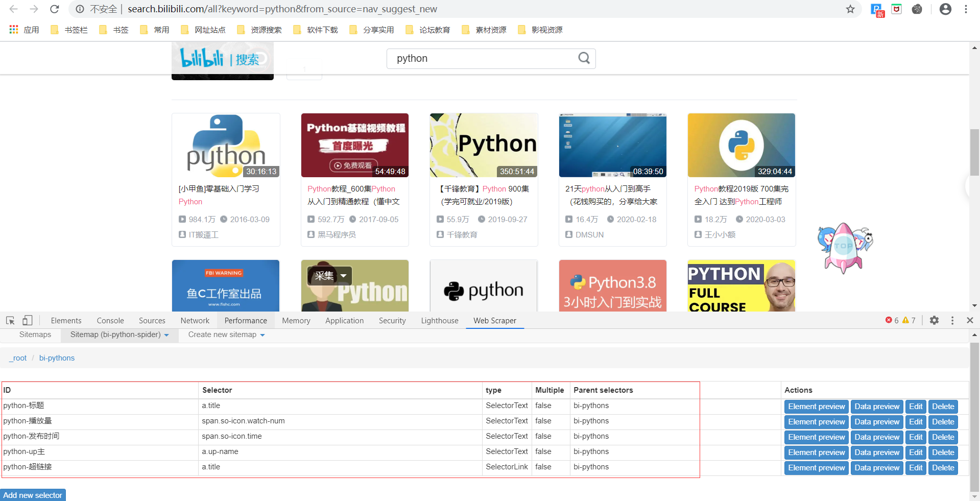Viewport: 980px width, 501px height.
Task: Click the span.so-icon.watch-num selector cell
Action: coord(340,421)
